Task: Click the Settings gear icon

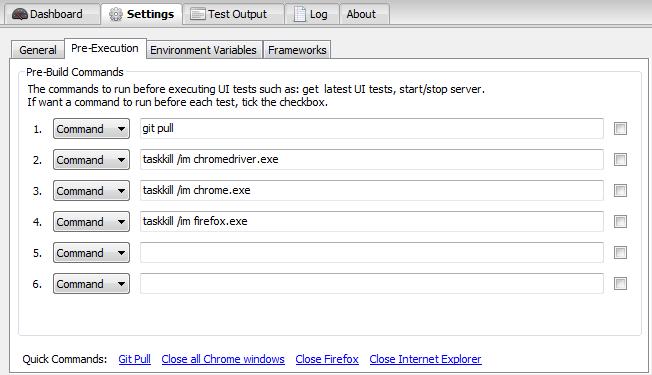Action: (116, 14)
